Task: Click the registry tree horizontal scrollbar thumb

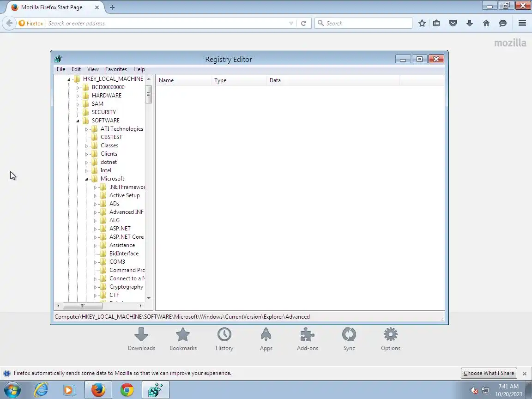Action: click(x=83, y=306)
